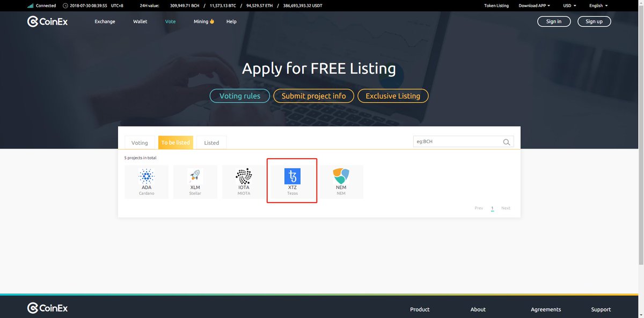Screen dimensions: 644x318
Task: Click the 309,949.71 BCH value
Action: (x=185, y=5)
